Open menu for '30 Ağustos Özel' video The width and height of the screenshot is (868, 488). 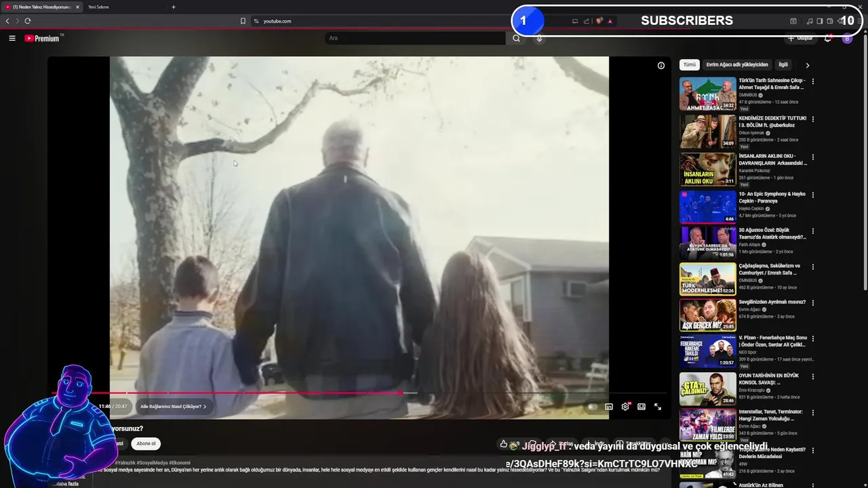812,231
